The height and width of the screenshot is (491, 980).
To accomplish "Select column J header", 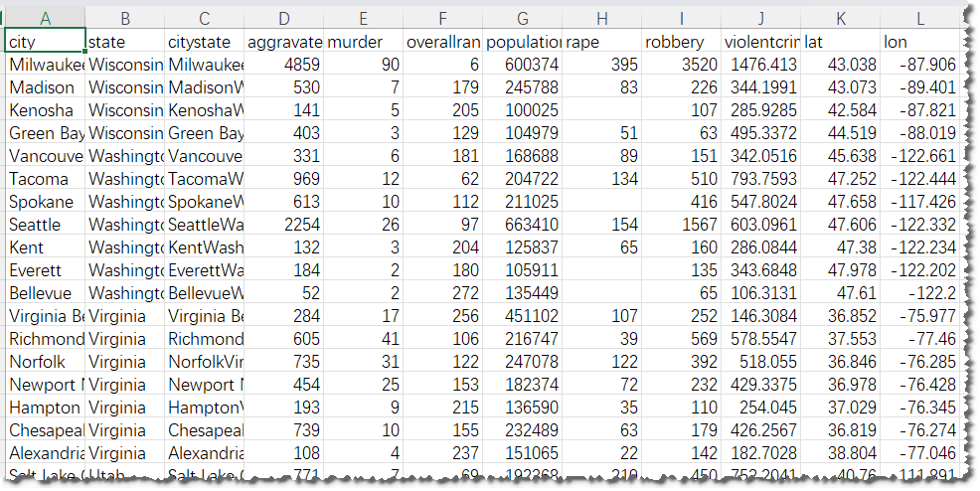I will [760, 18].
